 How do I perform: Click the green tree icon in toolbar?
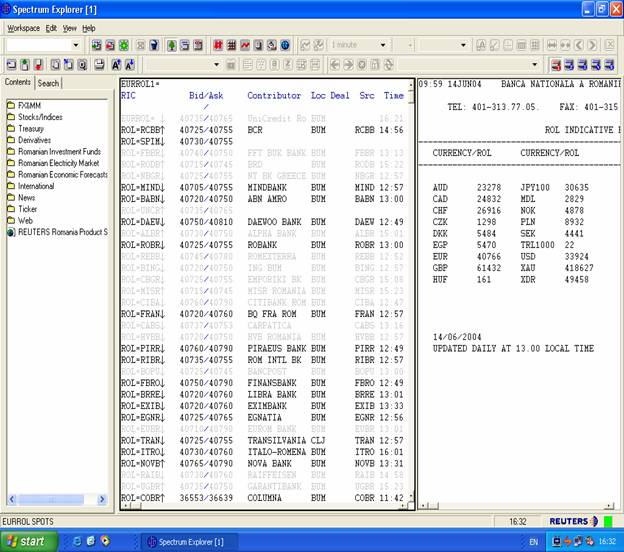click(172, 45)
